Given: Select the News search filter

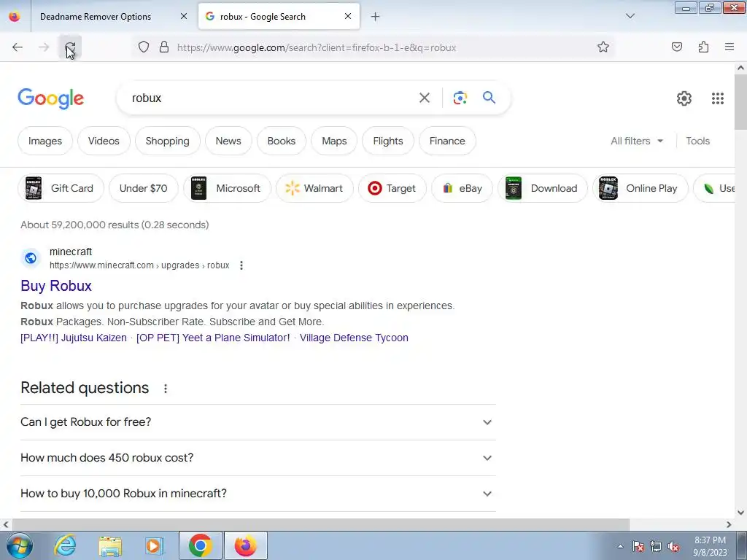Looking at the screenshot, I should click(228, 141).
